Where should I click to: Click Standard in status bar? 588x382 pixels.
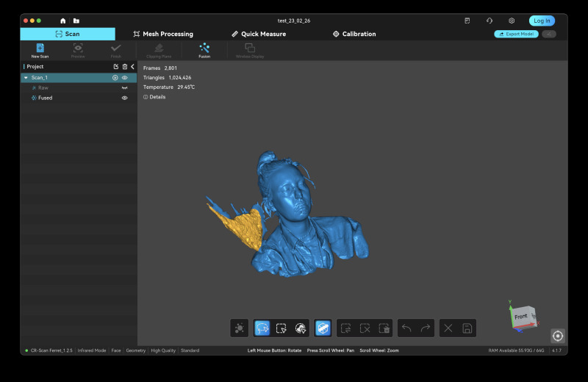point(190,350)
